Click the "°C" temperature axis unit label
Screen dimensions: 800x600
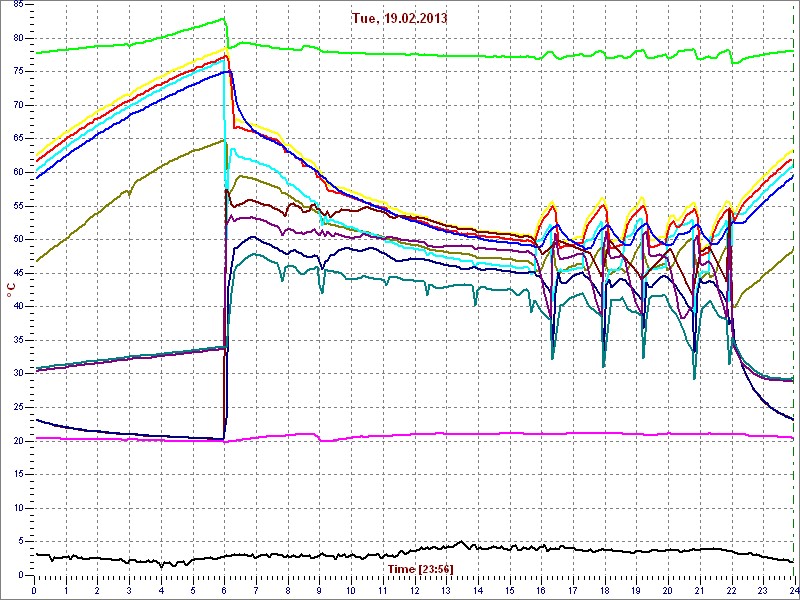pos(10,292)
